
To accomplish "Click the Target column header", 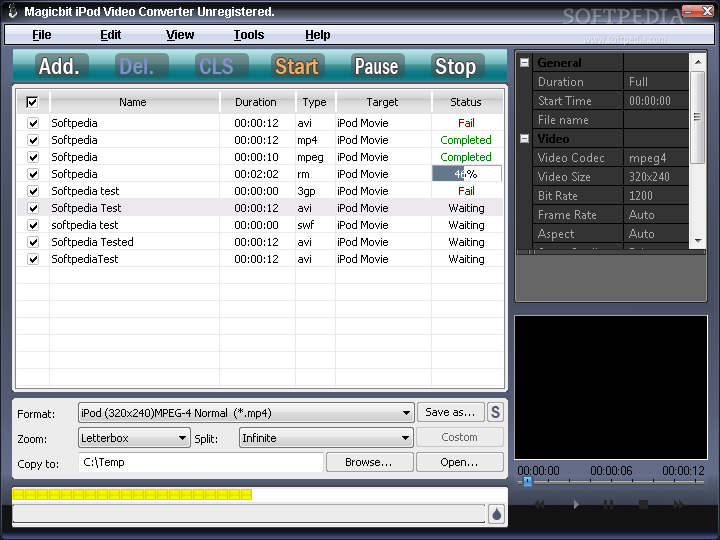I will click(382, 102).
